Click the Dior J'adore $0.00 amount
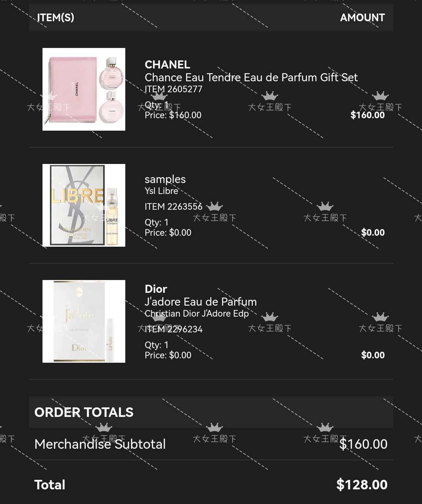 click(373, 355)
